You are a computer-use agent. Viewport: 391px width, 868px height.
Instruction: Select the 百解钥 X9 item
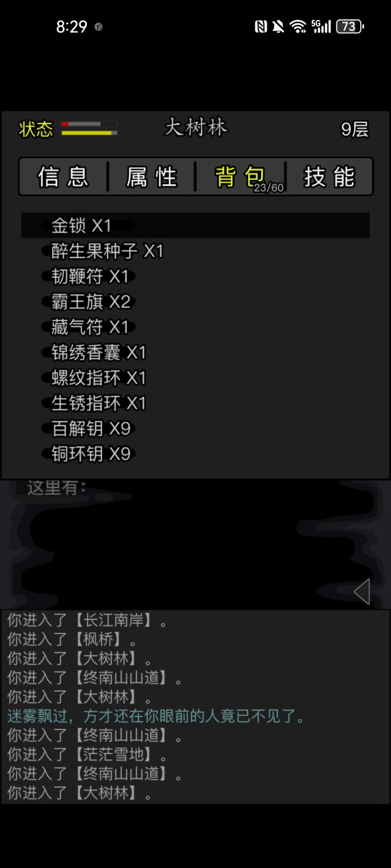click(x=195, y=429)
